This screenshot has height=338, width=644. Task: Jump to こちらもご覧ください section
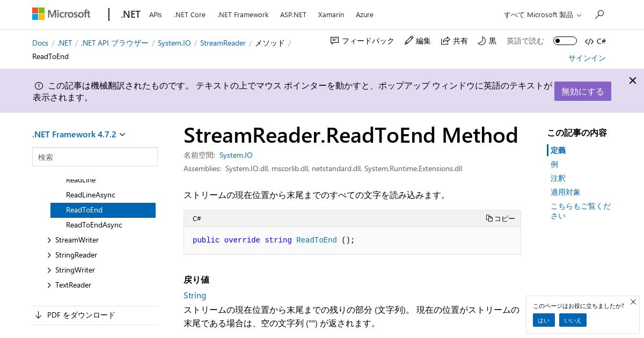pyautogui.click(x=581, y=211)
